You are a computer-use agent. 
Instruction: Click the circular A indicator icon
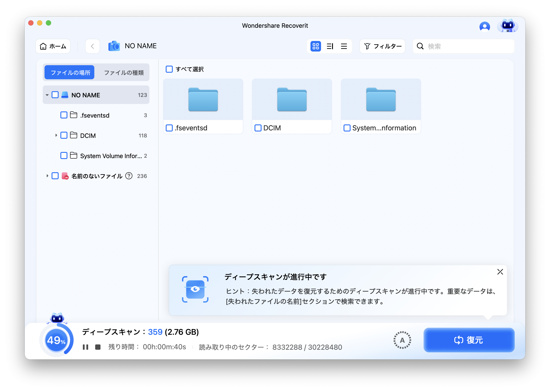point(402,340)
